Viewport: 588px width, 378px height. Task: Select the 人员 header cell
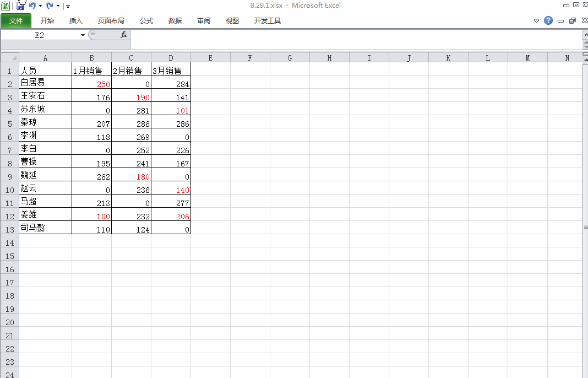pos(45,69)
